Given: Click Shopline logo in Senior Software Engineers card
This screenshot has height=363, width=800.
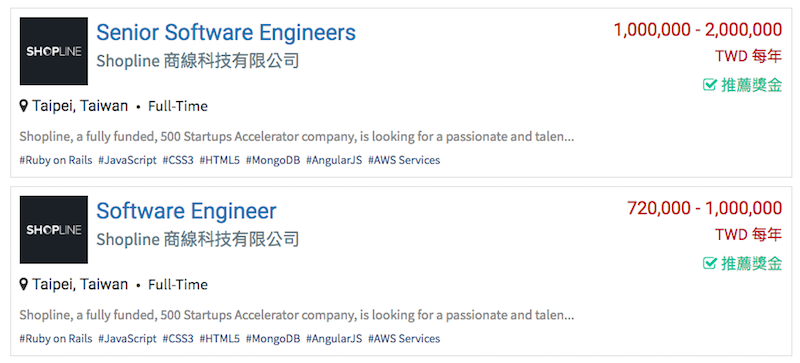Looking at the screenshot, I should tap(54, 51).
